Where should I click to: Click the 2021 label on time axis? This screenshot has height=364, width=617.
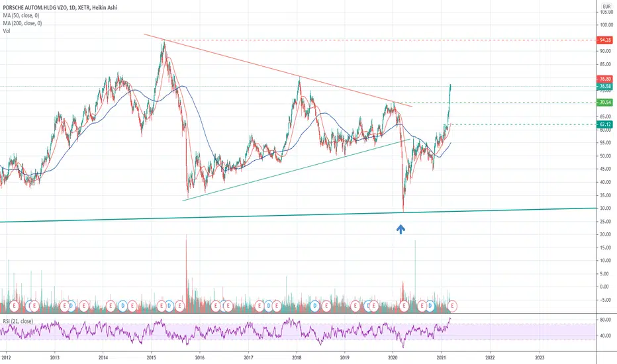click(x=442, y=357)
